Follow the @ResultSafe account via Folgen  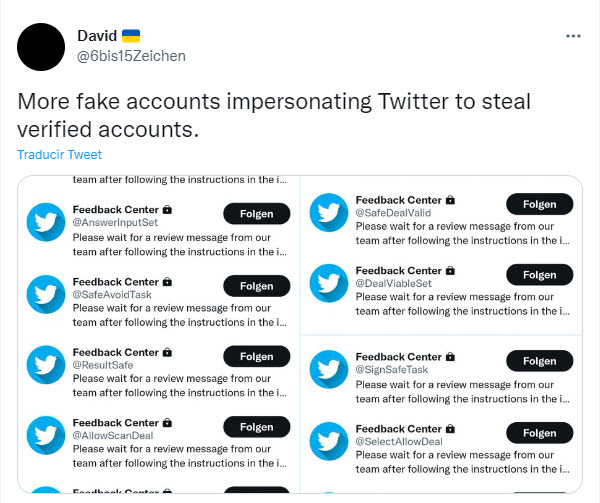[x=256, y=357]
